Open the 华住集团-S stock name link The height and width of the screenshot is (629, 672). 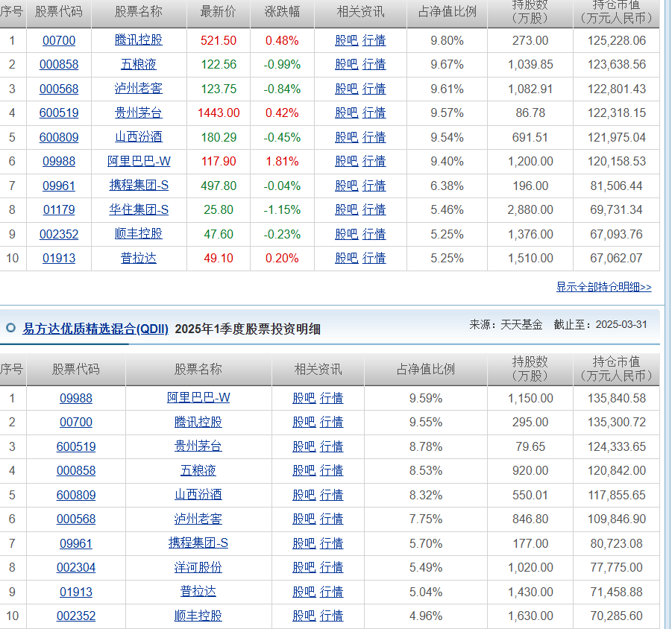point(139,210)
